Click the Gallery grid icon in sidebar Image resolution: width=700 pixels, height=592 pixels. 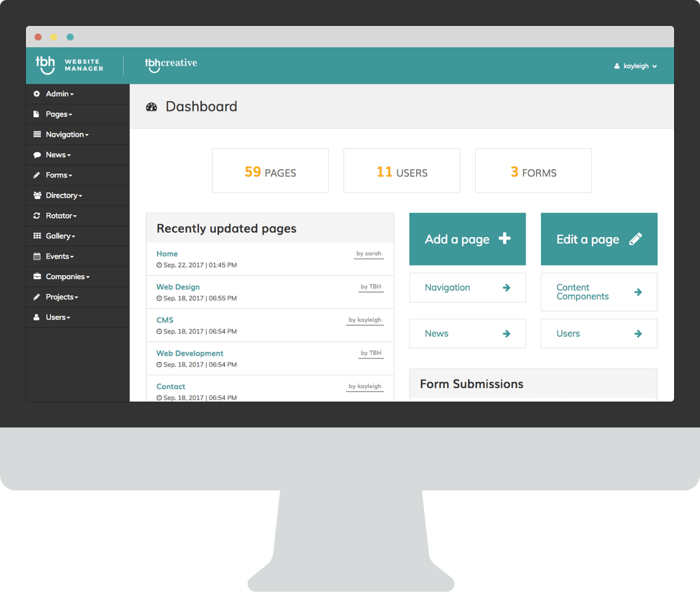pyautogui.click(x=37, y=236)
